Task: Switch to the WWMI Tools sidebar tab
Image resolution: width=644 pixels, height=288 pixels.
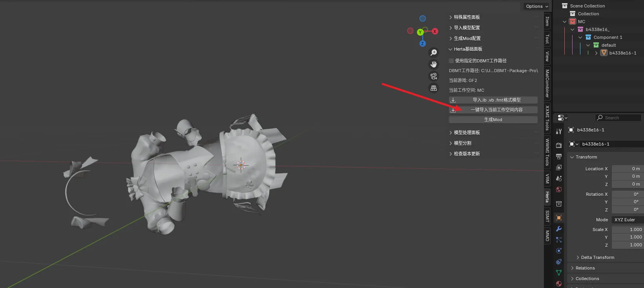Action: click(x=547, y=152)
